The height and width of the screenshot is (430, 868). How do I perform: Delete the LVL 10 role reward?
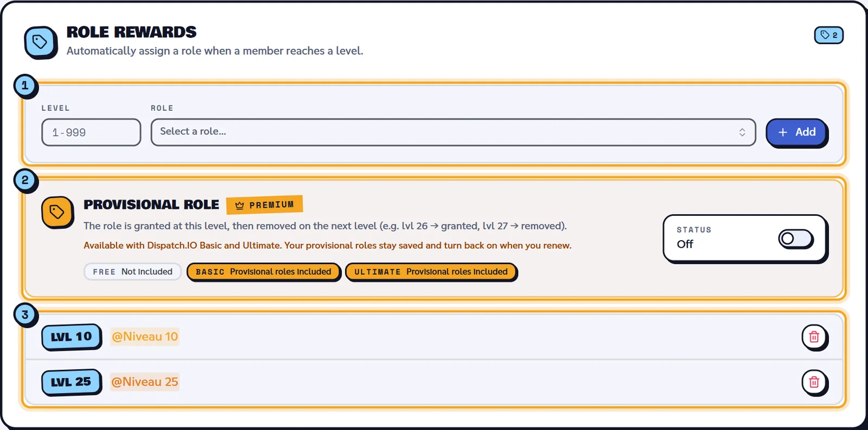[x=814, y=337]
